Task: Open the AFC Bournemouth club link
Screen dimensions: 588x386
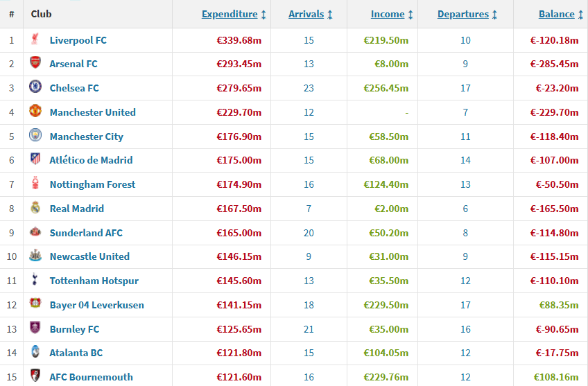Action: (x=91, y=377)
